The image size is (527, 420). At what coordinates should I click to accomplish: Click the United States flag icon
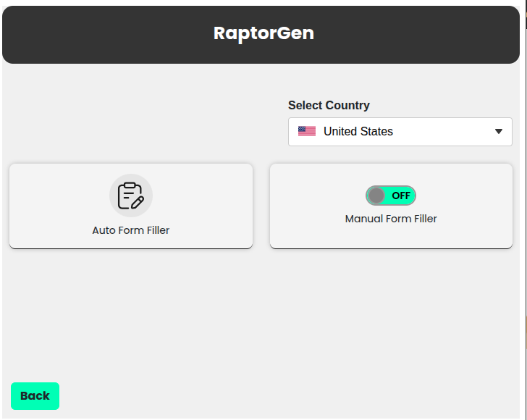pyautogui.click(x=307, y=132)
